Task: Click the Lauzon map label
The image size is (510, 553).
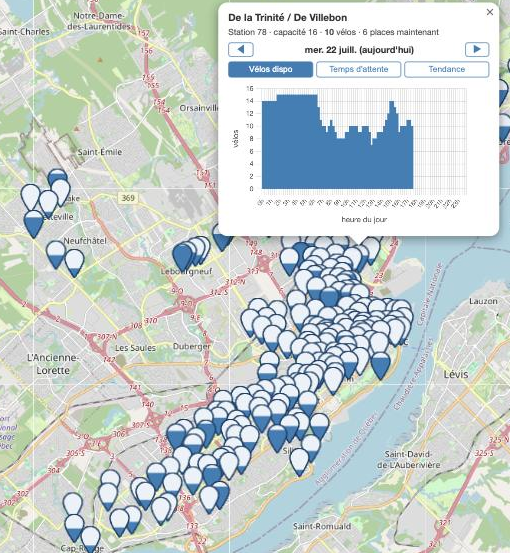Action: click(483, 301)
